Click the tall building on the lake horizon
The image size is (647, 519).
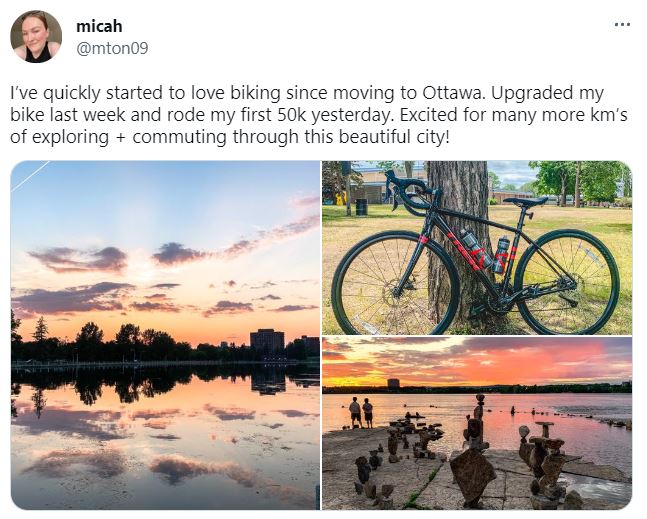[266, 340]
